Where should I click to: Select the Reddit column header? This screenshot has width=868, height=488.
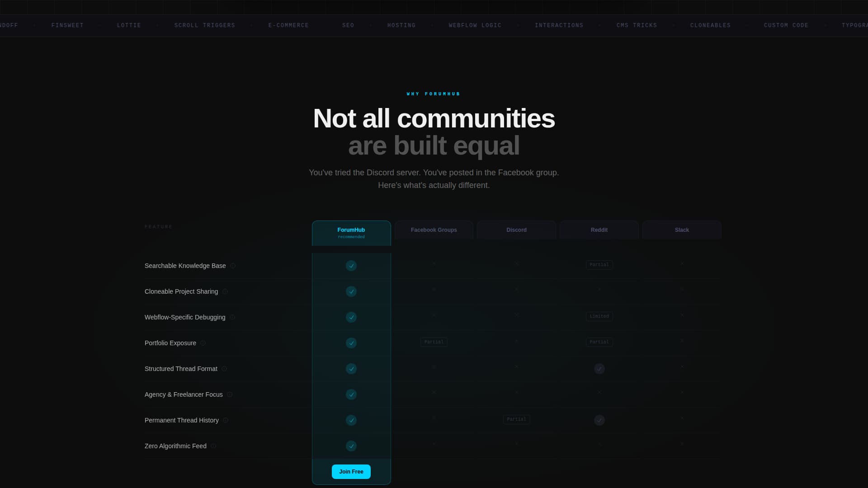(x=599, y=230)
